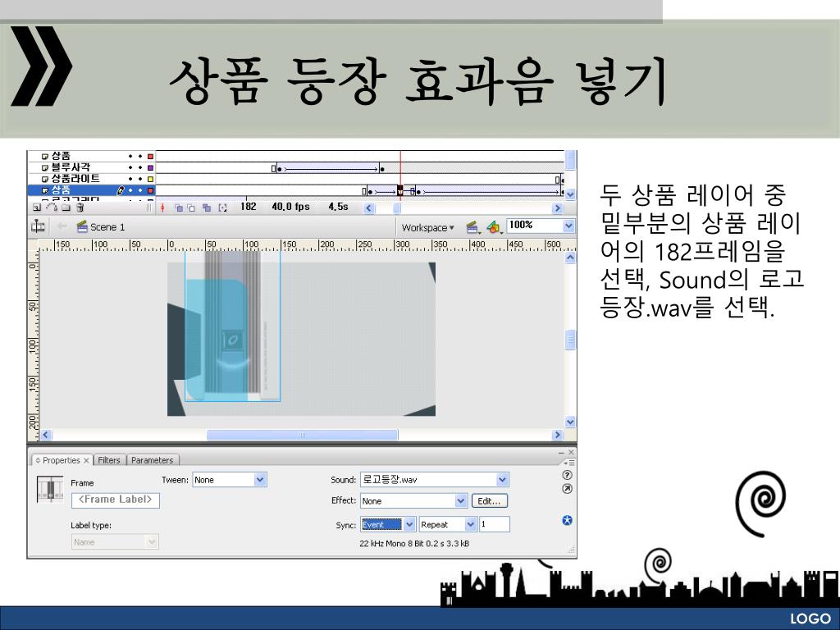The width and height of the screenshot is (840, 630).
Task: Open the blue Accessibility panel icon
Action: click(x=568, y=520)
